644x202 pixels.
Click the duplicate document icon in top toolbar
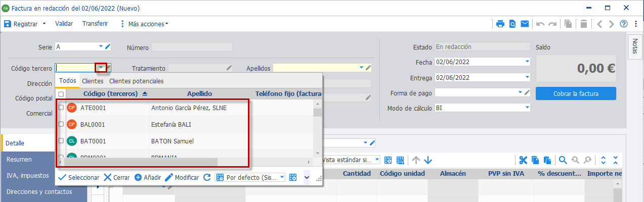pos(569,24)
